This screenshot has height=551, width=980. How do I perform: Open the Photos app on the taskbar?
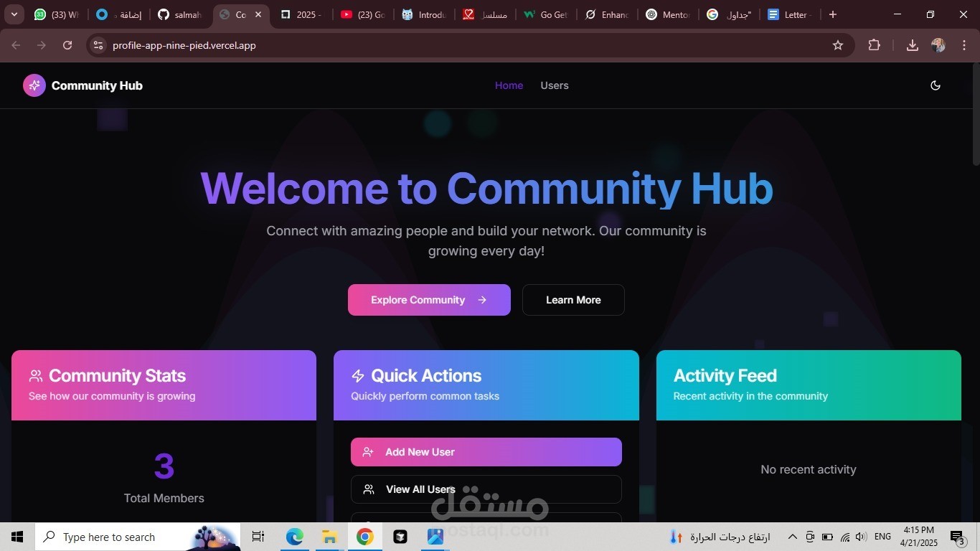click(435, 537)
